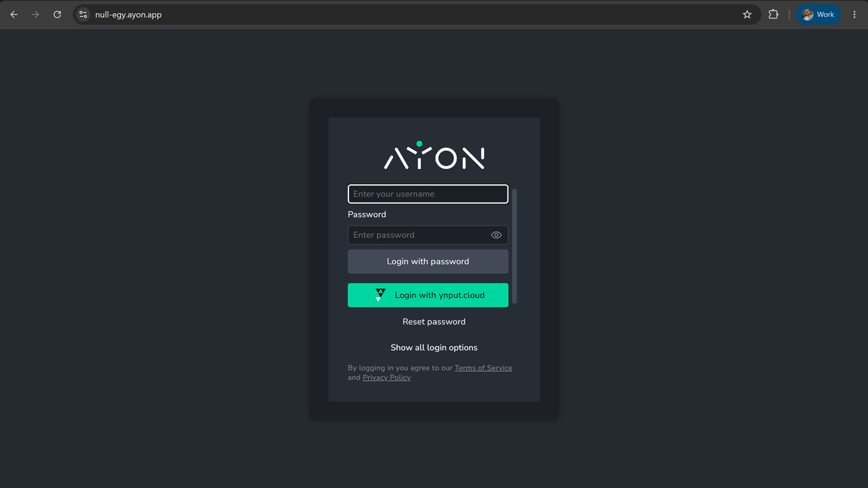Screen dimensions: 868x488
Task: Click the login panel scrollbar
Action: (514, 246)
